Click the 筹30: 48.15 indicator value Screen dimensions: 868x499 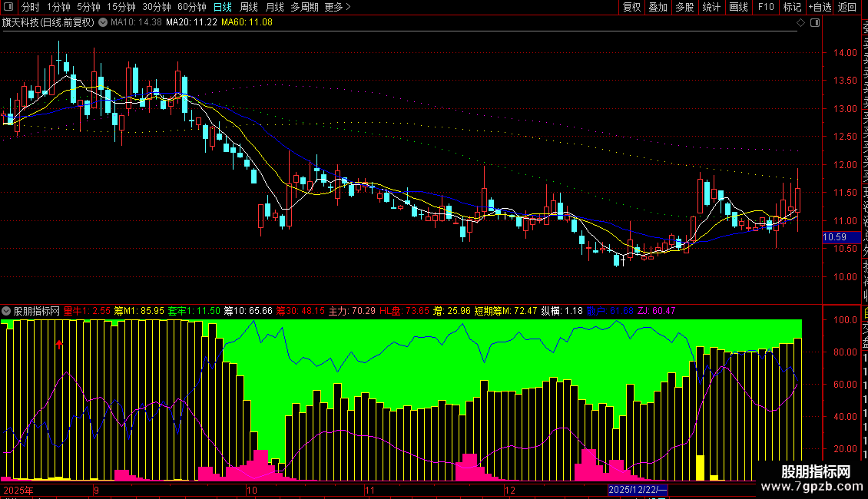[x=300, y=311]
